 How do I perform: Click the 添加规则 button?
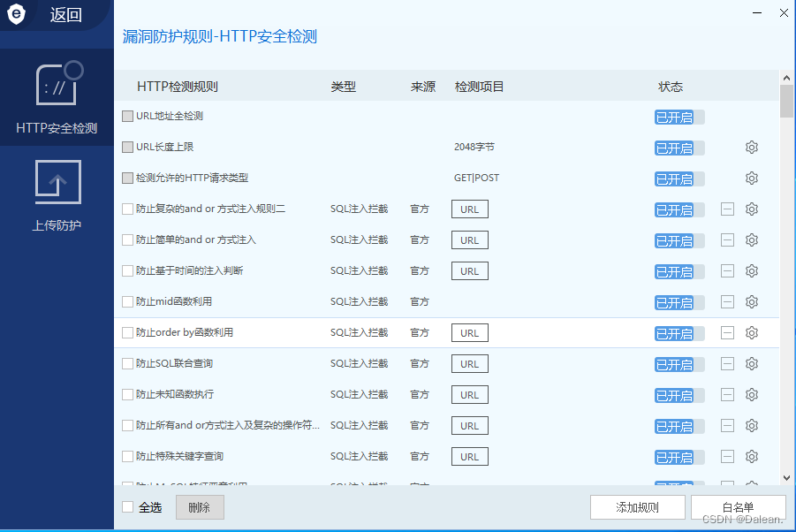[637, 507]
